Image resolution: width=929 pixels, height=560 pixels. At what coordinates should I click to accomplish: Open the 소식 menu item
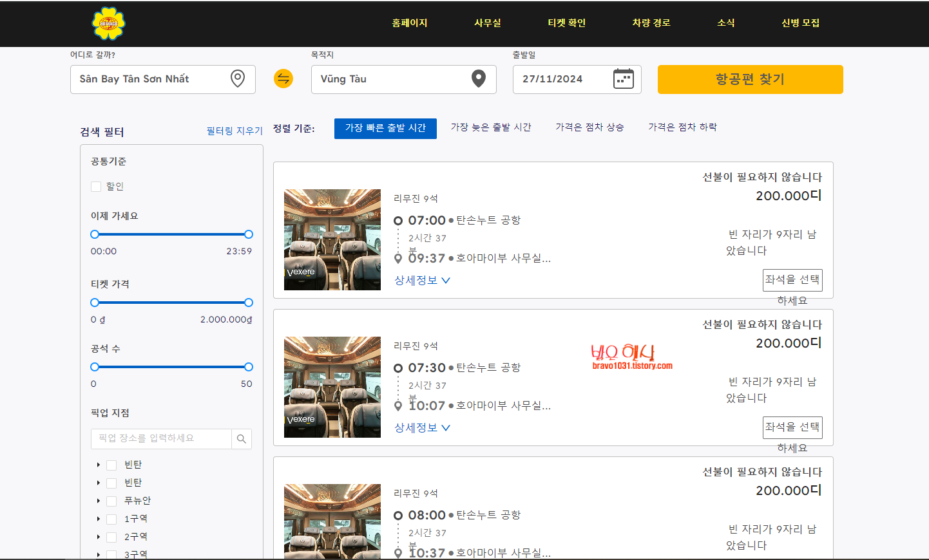726,23
